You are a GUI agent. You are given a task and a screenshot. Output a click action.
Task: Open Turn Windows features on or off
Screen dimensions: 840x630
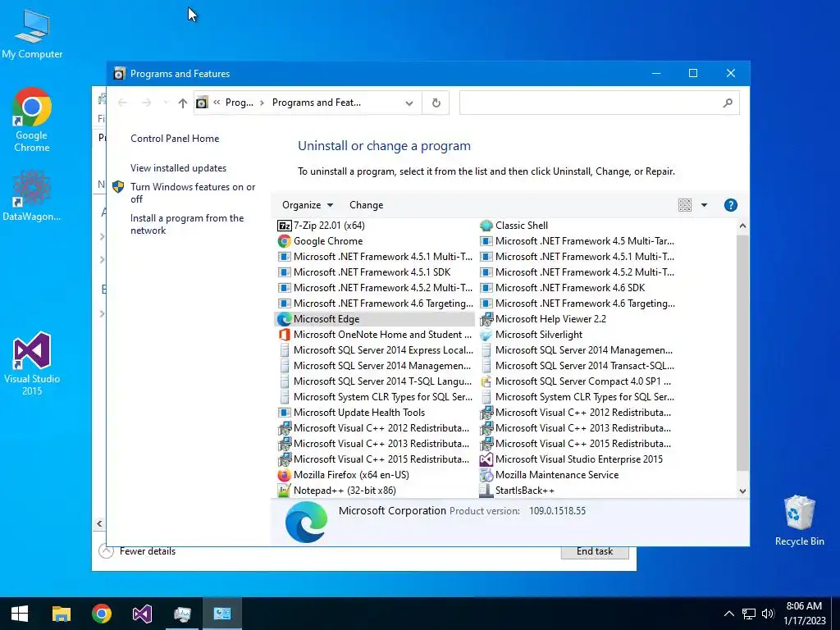point(193,193)
